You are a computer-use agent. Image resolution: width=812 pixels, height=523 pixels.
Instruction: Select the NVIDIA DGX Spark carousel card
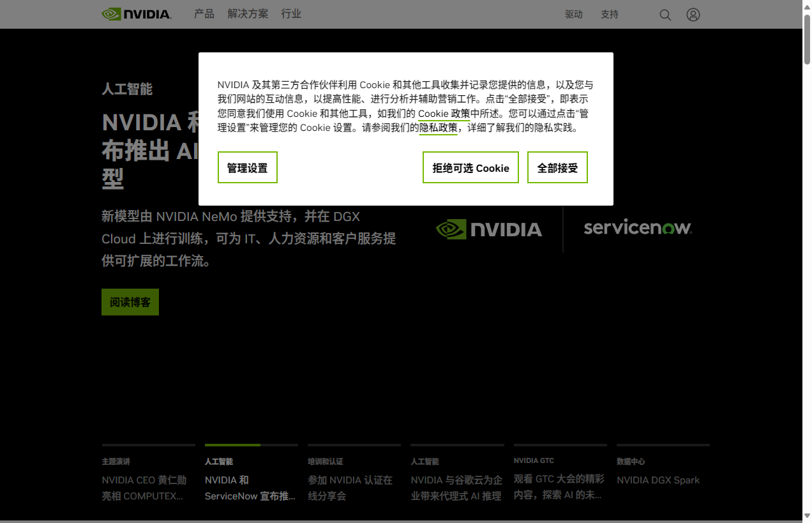pos(658,480)
